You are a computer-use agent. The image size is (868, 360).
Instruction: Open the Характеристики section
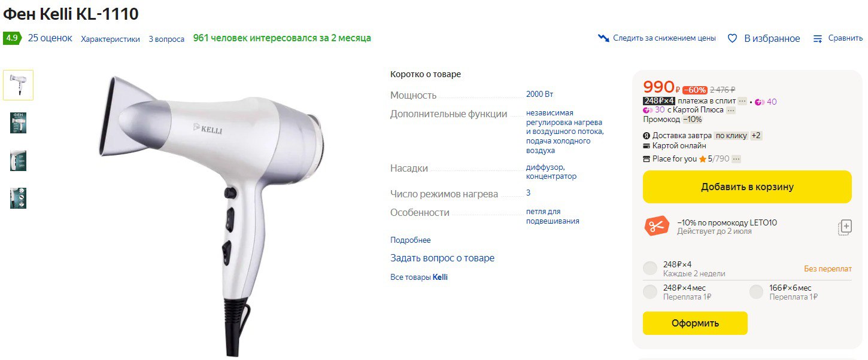click(110, 39)
